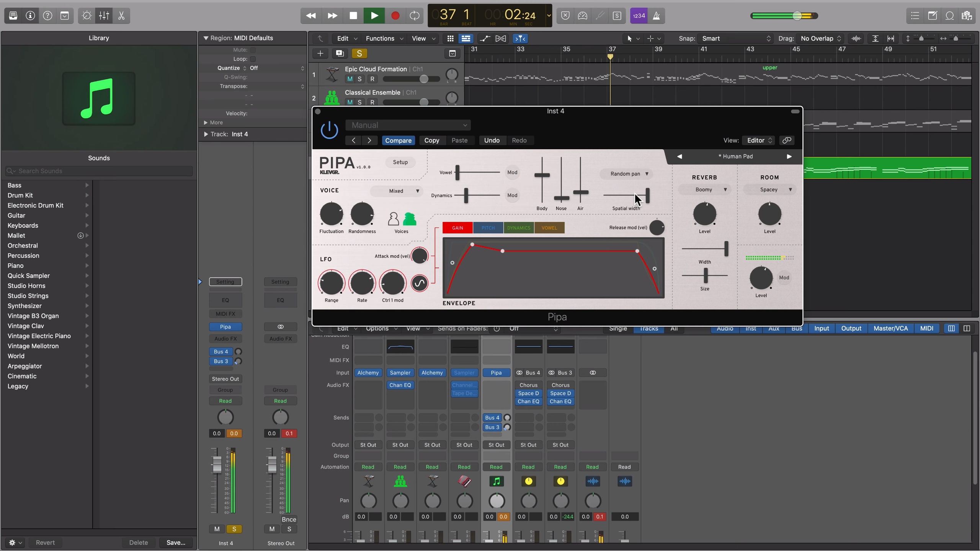Click the Stop transport button
980x551 pixels.
[x=353, y=16]
